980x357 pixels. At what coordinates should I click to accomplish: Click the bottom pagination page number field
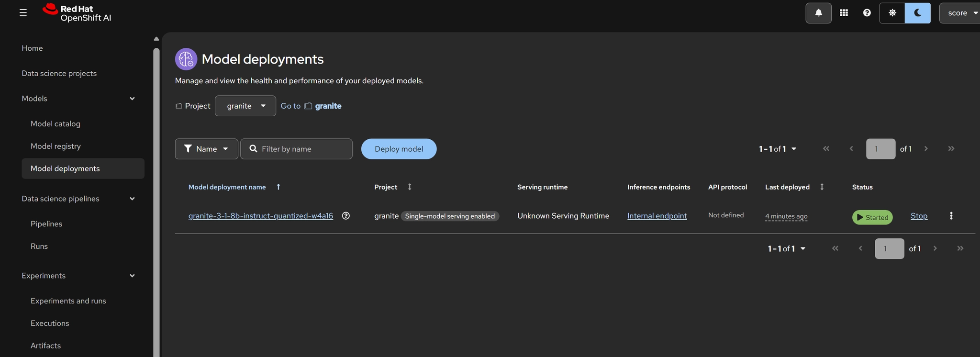(x=890, y=249)
